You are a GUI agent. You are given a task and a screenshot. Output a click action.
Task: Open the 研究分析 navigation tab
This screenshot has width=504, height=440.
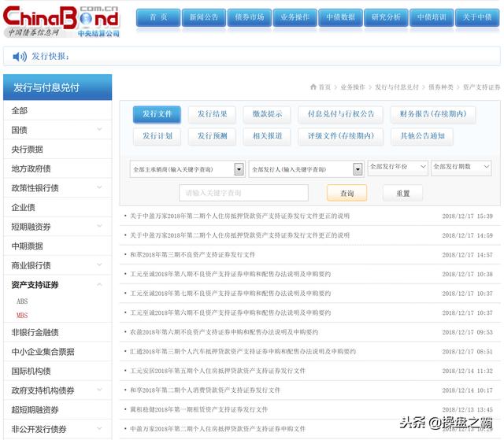click(x=386, y=17)
